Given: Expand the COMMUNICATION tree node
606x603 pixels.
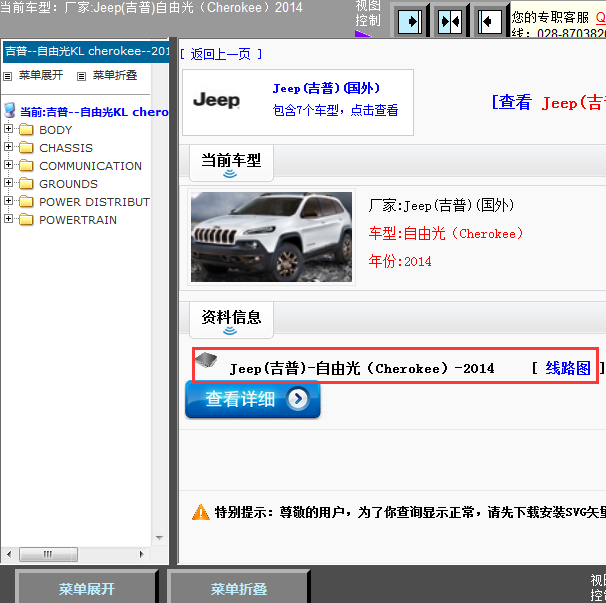Looking at the screenshot, I should tap(8, 165).
